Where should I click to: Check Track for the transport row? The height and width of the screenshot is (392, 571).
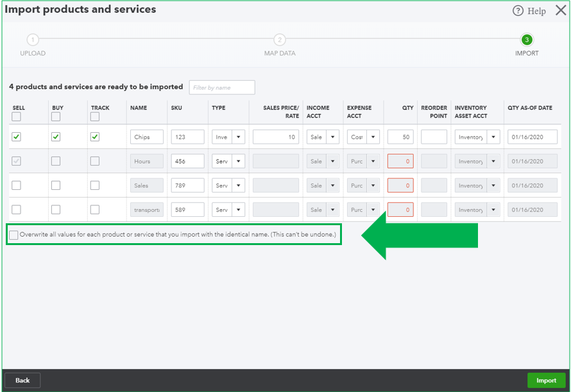click(95, 210)
